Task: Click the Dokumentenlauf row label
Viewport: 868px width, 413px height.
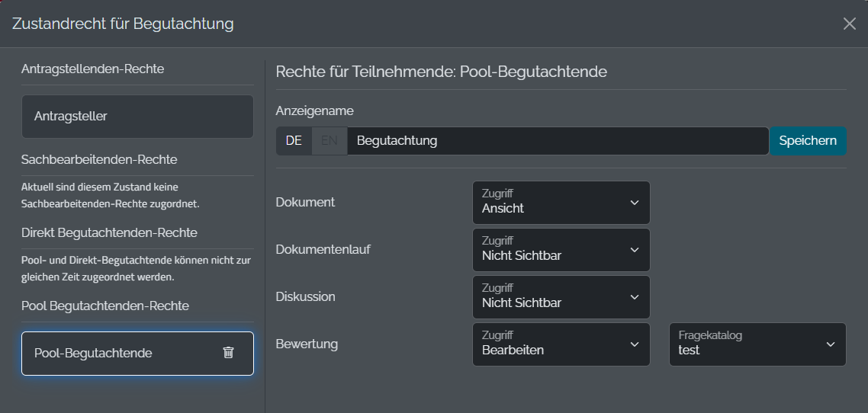Action: (323, 249)
